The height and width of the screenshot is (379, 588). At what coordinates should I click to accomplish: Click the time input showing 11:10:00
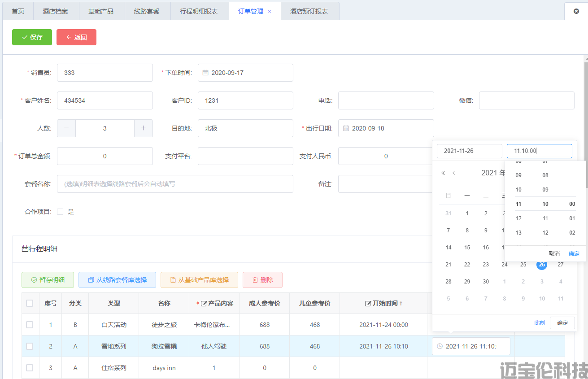pos(540,151)
